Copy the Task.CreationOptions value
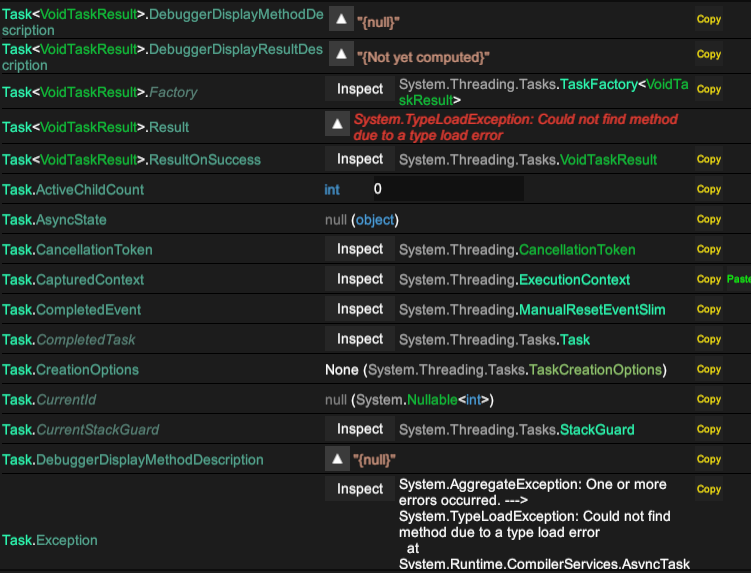 [708, 369]
